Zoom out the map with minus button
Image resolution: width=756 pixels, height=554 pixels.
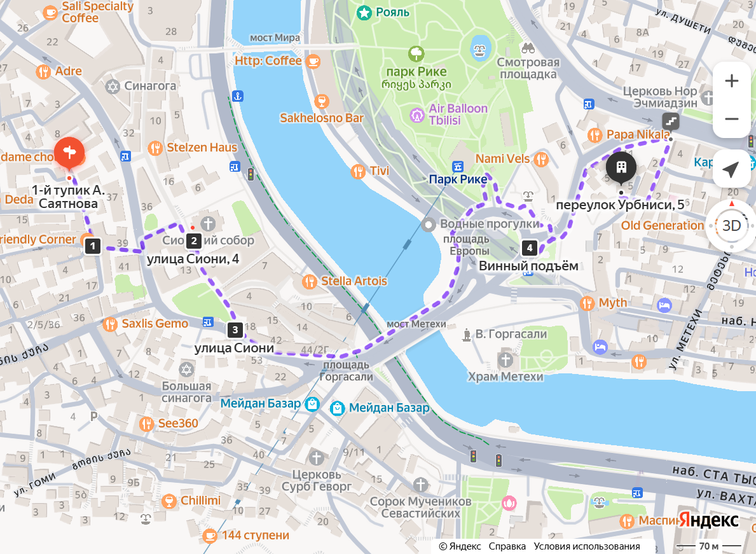731,119
